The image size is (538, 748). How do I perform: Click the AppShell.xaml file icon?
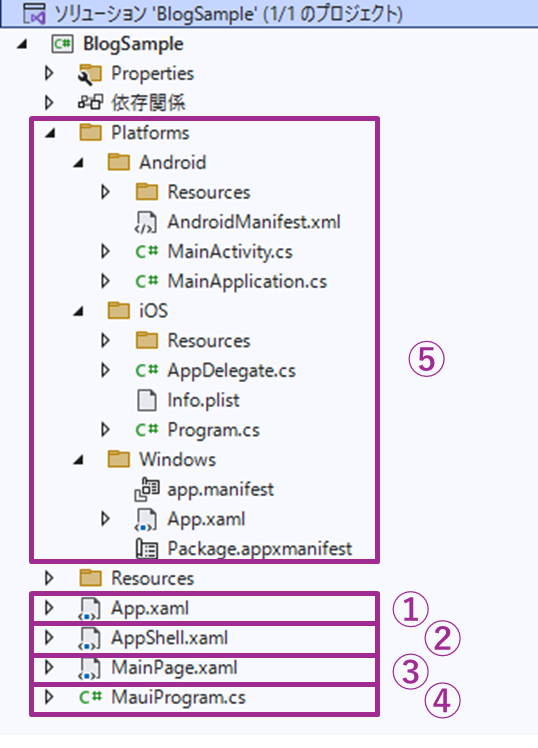(89, 639)
